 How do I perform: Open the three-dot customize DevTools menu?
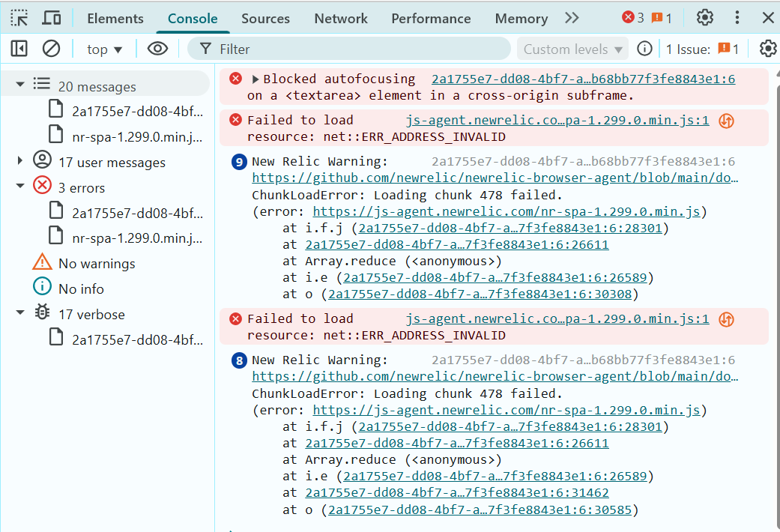pyautogui.click(x=737, y=18)
